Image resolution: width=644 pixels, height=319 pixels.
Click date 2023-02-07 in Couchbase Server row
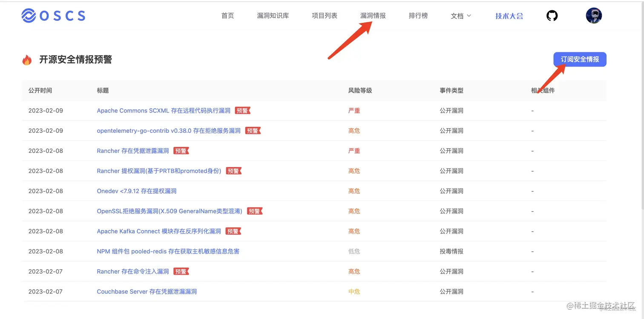click(x=46, y=292)
